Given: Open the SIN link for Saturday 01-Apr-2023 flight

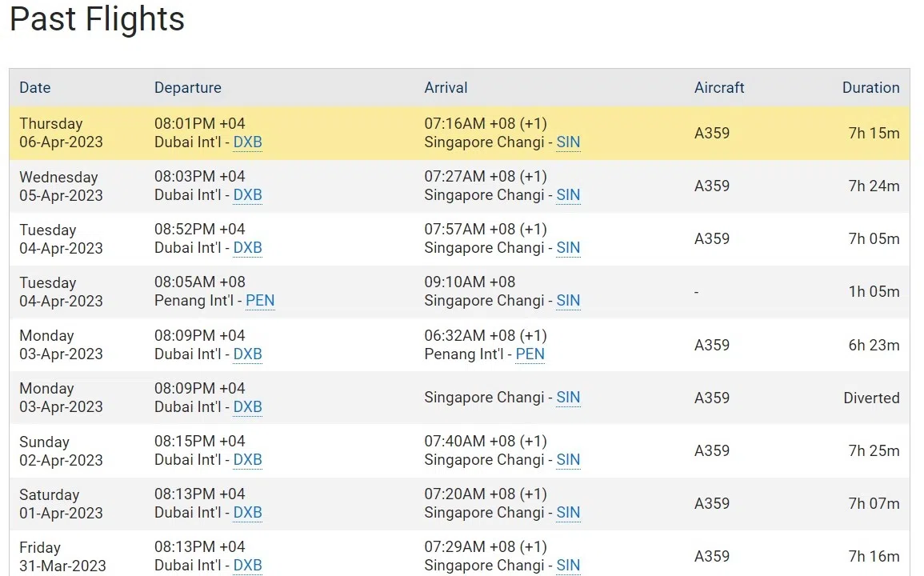Looking at the screenshot, I should click(568, 512).
